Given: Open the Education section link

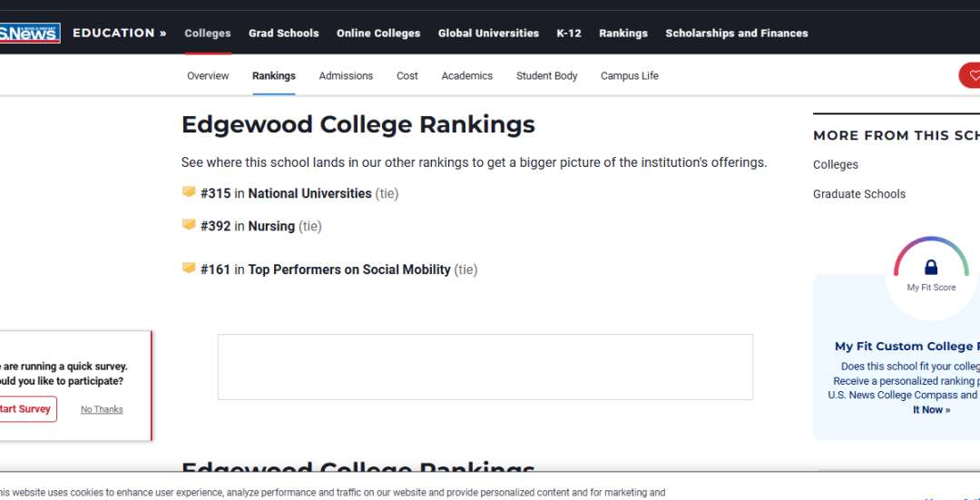Looking at the screenshot, I should [119, 34].
